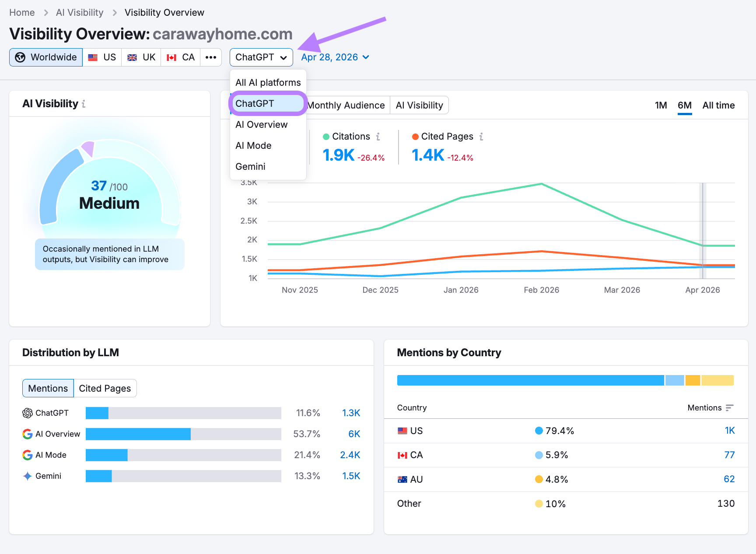
Task: Open CA 77 mentions link
Action: (x=729, y=455)
